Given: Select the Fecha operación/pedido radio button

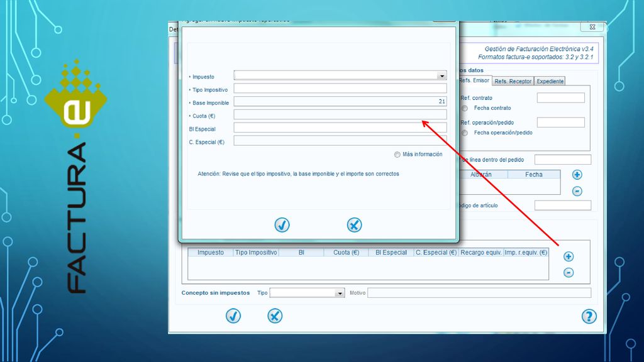Looking at the screenshot, I should [x=465, y=133].
